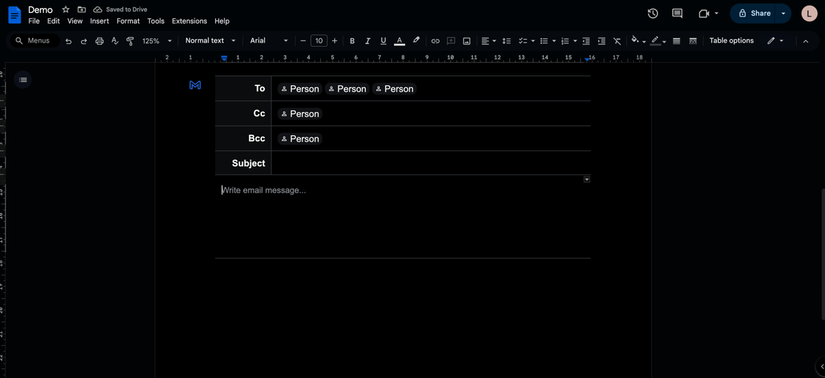The width and height of the screenshot is (825, 378).
Task: Print the document
Action: [99, 41]
